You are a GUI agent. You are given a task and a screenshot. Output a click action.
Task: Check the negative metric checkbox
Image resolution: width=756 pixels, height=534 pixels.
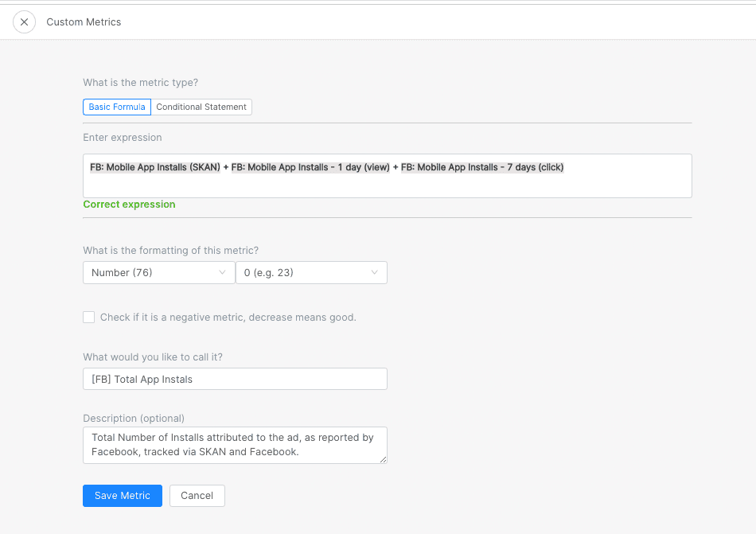88,317
